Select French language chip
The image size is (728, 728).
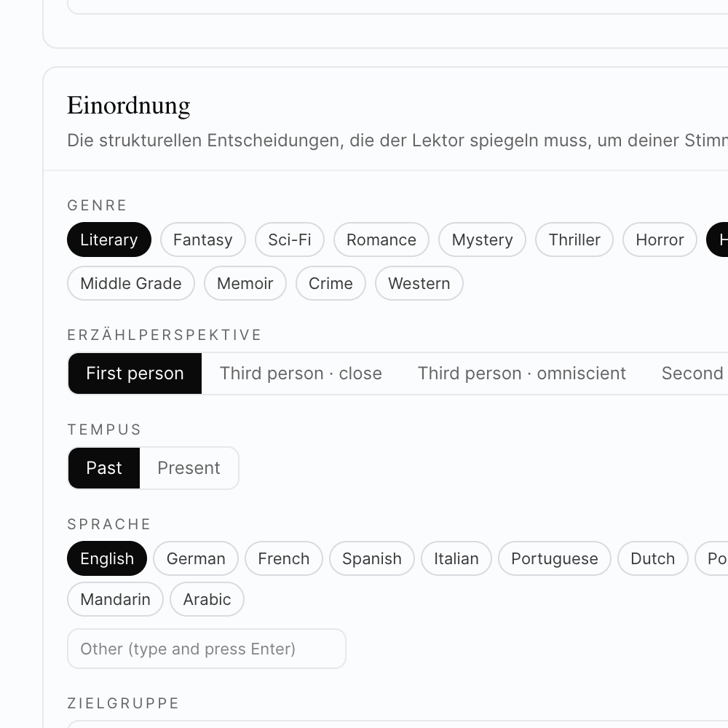point(283,558)
